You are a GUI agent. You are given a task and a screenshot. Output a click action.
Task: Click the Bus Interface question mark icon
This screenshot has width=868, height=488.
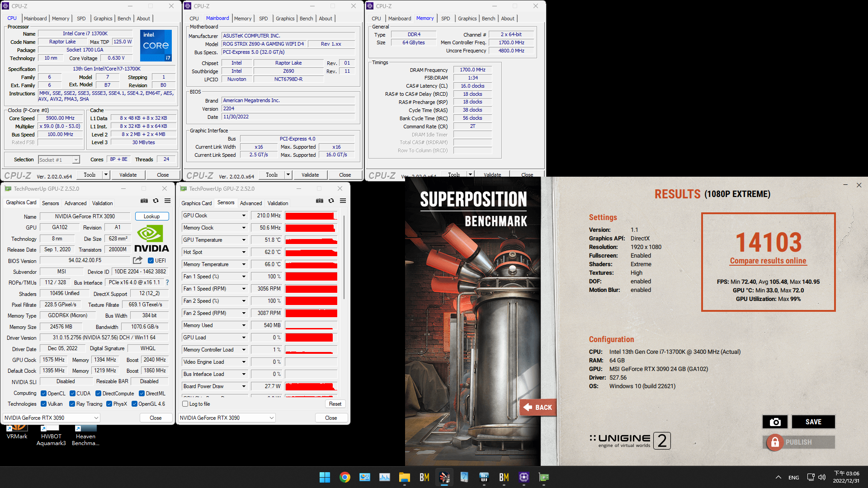tap(167, 282)
